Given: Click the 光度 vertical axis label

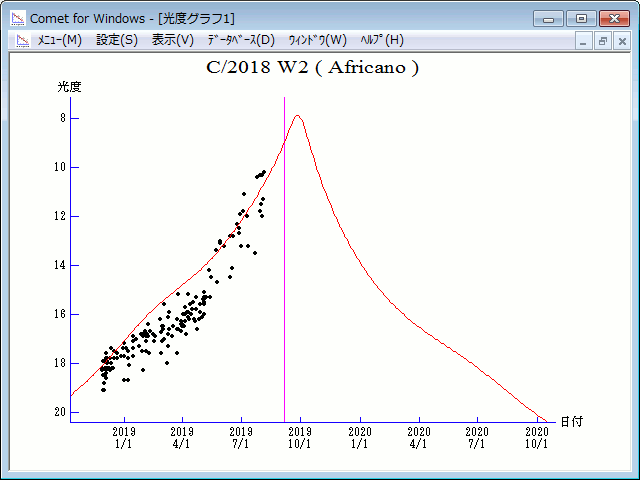Looking at the screenshot, I should (x=69, y=87).
